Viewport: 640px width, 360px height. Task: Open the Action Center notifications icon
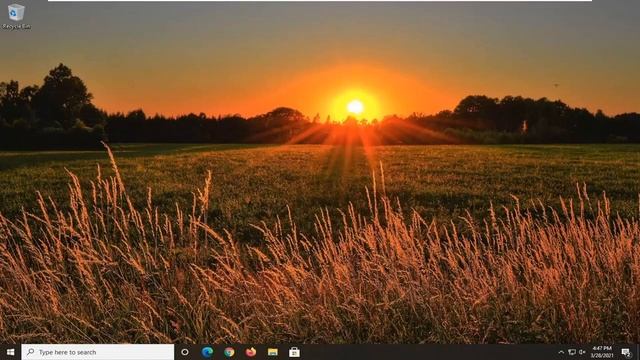[x=626, y=352]
